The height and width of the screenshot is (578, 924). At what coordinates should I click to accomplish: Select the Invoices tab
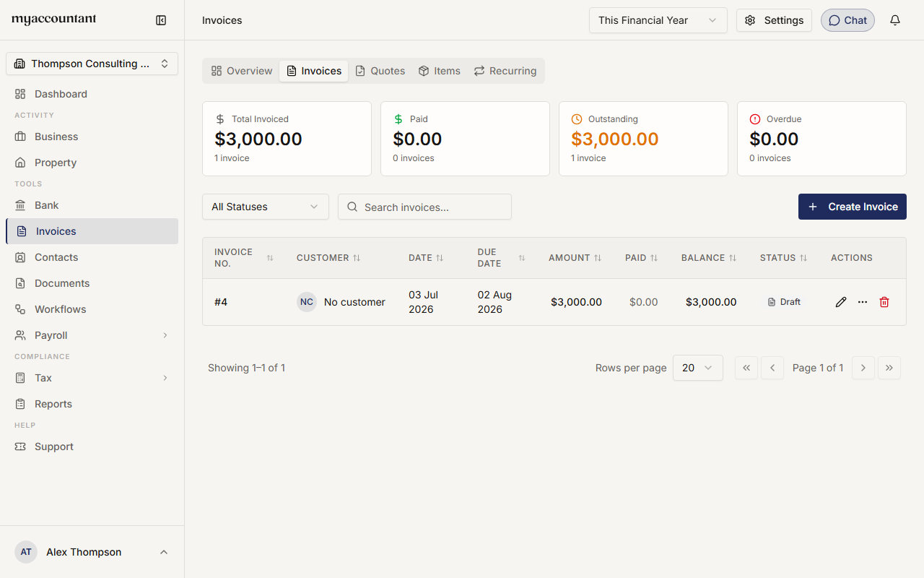314,71
